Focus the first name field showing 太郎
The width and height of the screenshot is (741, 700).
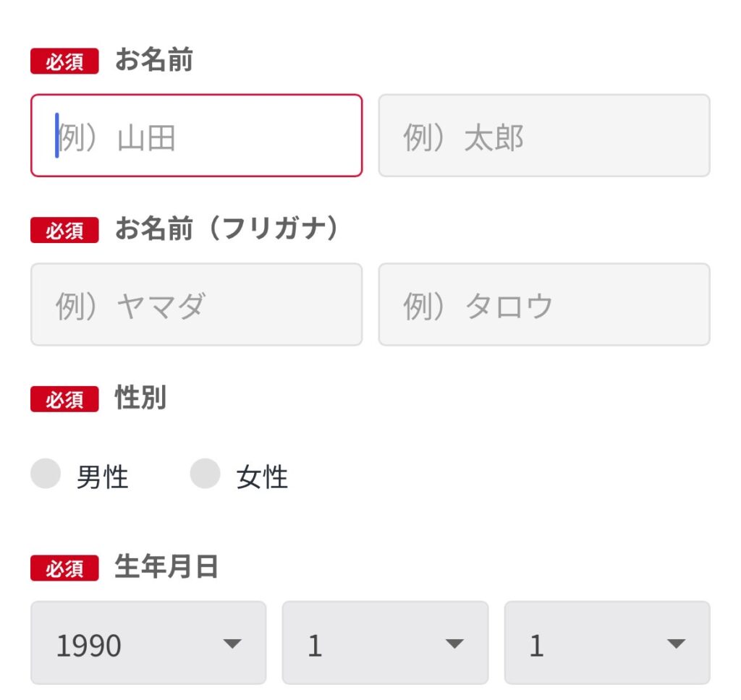(543, 135)
